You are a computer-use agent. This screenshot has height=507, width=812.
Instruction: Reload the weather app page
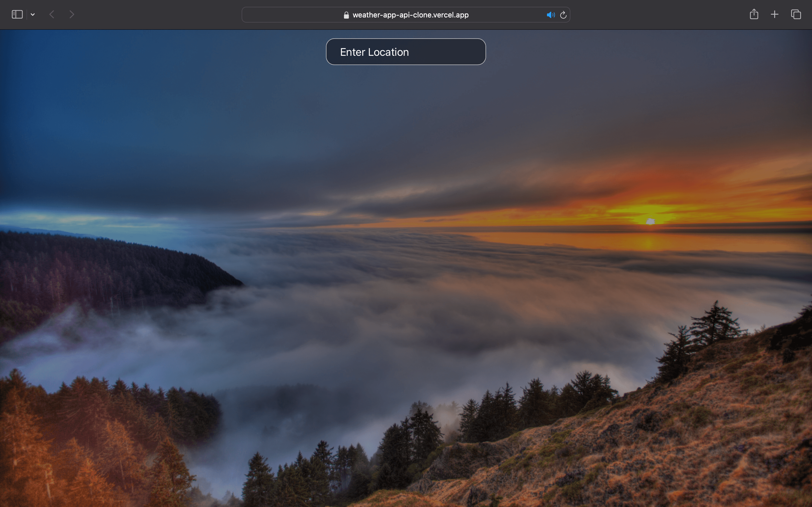(x=563, y=15)
